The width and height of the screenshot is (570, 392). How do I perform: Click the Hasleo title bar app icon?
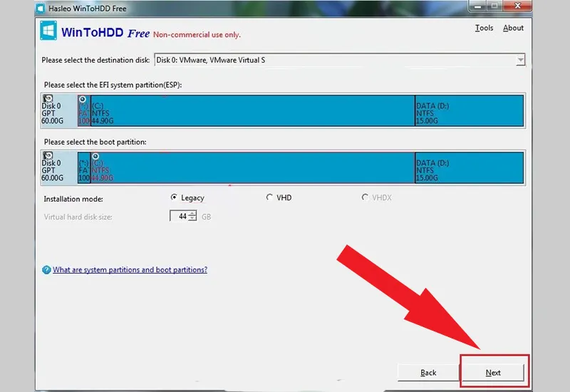(x=41, y=6)
